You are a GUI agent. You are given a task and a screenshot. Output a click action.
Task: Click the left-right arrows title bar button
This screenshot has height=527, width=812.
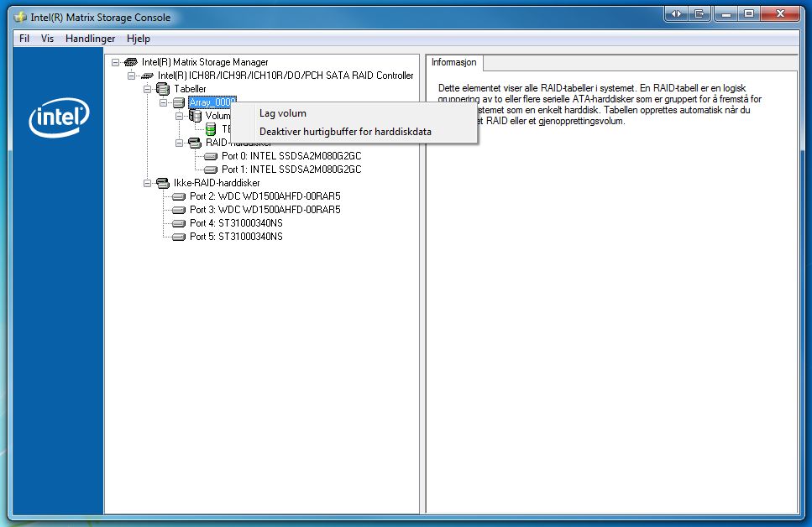click(676, 14)
